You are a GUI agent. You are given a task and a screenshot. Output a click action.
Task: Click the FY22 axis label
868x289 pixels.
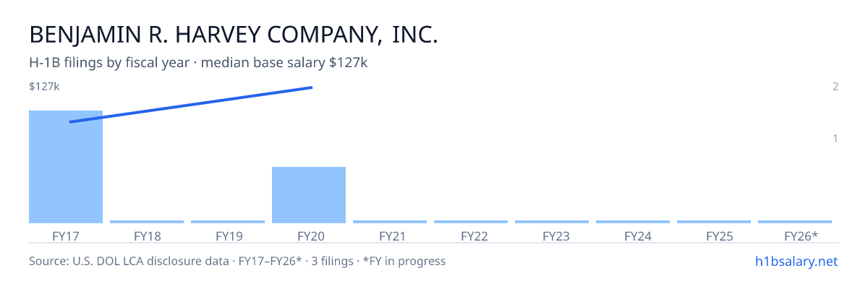(471, 236)
